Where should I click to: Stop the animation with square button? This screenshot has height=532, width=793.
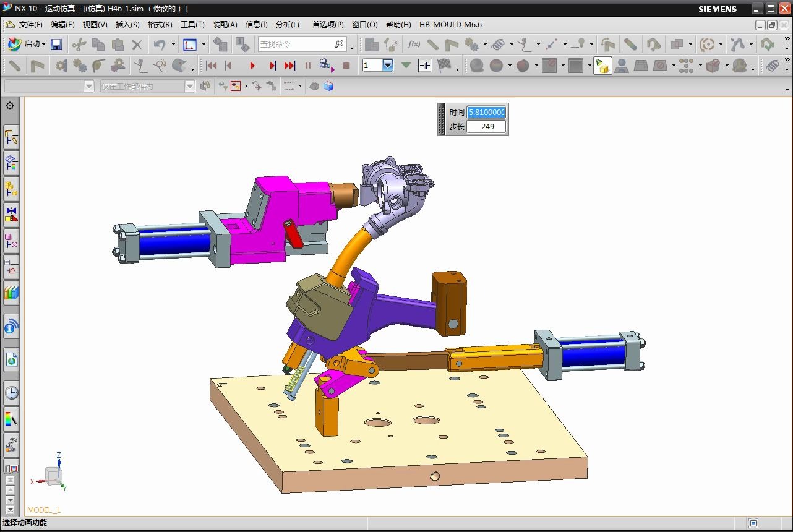[x=346, y=66]
